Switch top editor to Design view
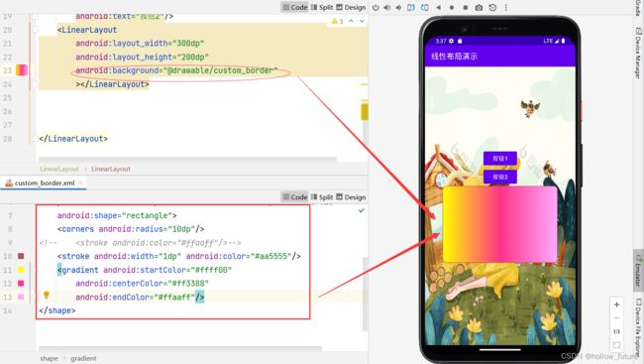The image size is (644, 364). click(x=351, y=7)
